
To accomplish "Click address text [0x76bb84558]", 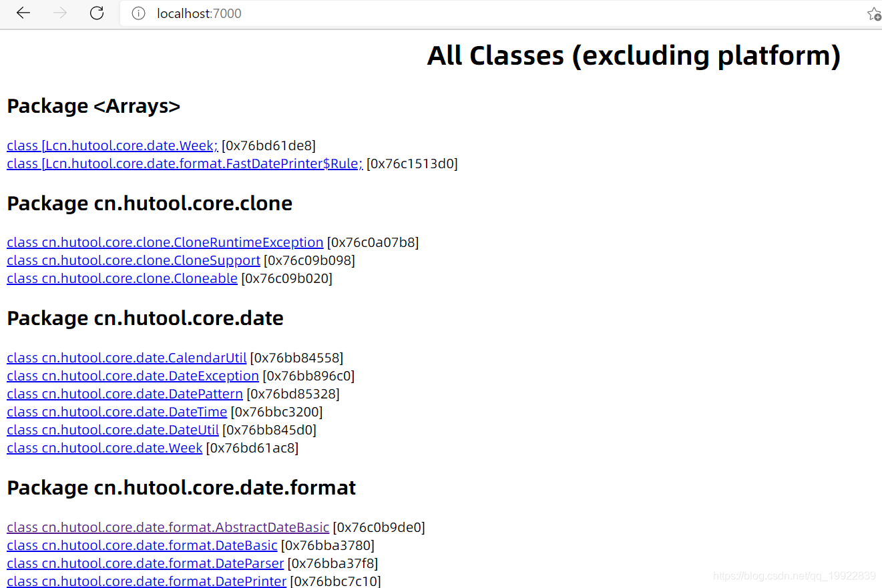I will tap(296, 358).
